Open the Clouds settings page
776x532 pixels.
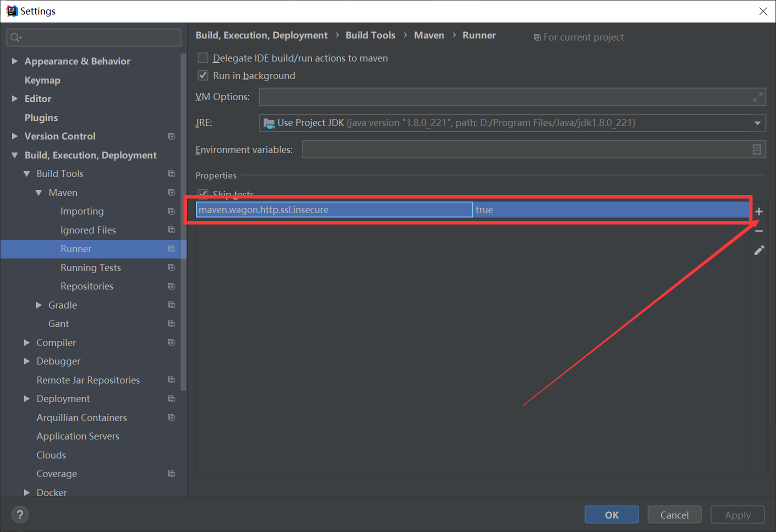tap(51, 455)
